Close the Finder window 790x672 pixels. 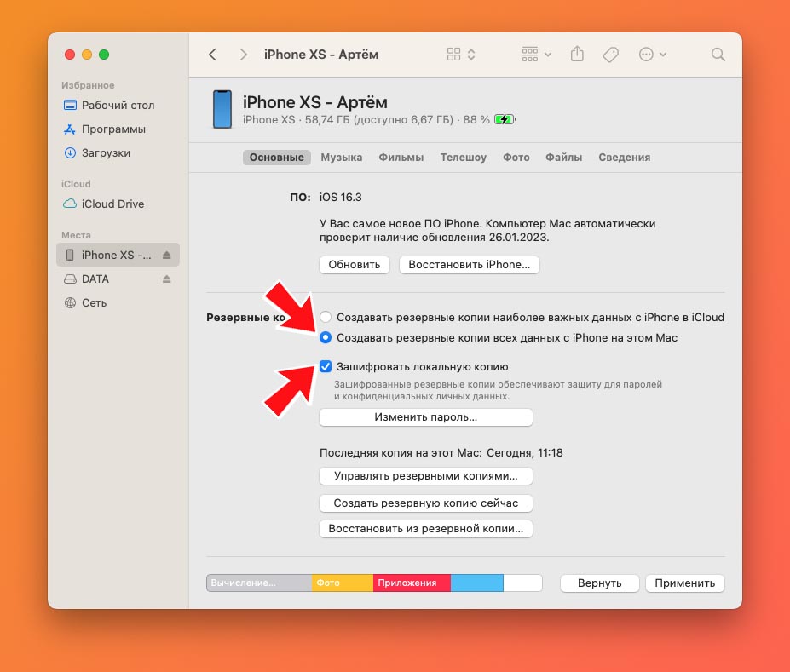(70, 55)
